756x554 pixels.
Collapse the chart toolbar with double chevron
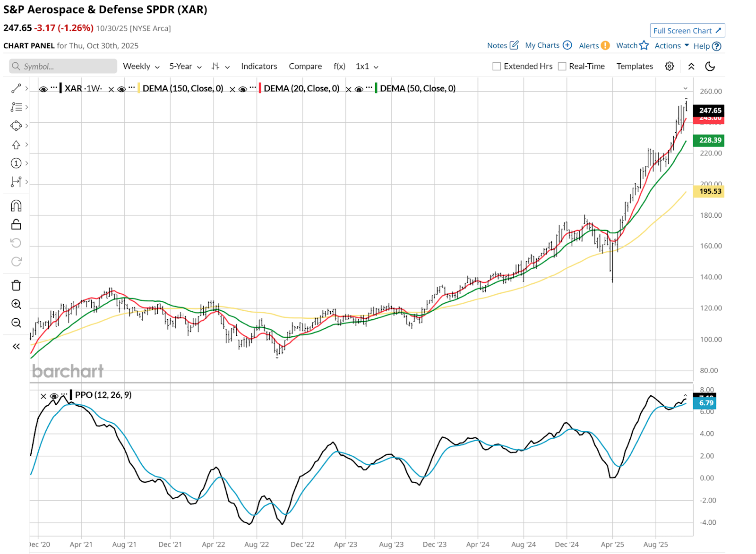[x=691, y=66]
